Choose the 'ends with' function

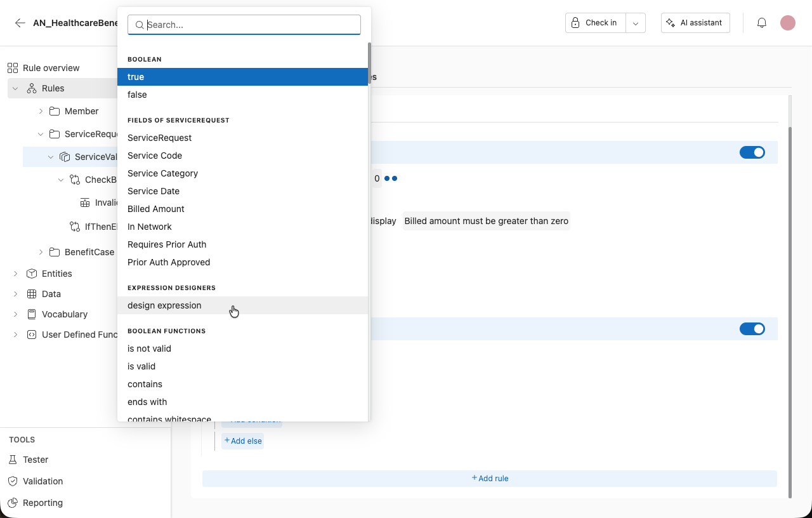(x=242, y=402)
